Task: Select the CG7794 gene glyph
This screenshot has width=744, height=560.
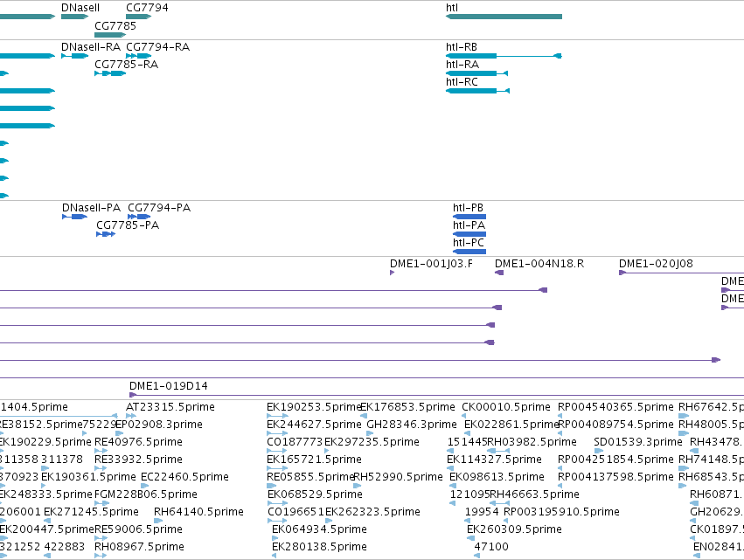Action: (138, 17)
